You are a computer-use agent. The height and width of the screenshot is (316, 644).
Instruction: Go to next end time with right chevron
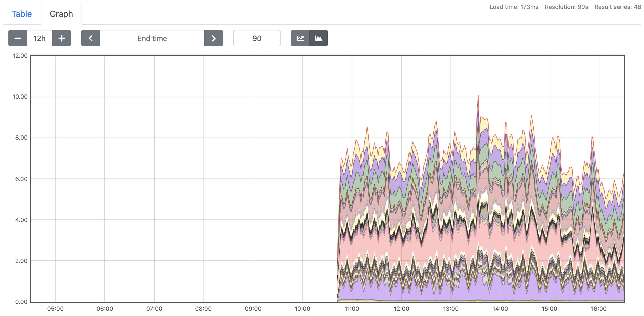coord(213,38)
